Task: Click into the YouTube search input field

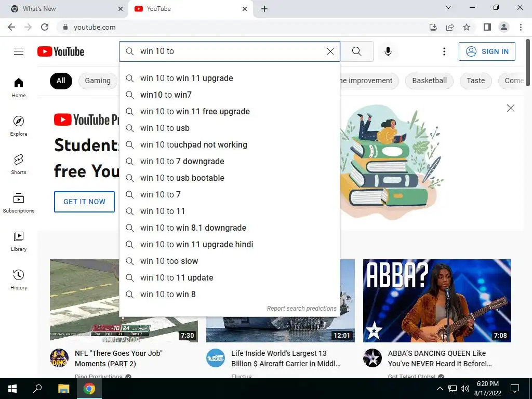Action: click(231, 51)
